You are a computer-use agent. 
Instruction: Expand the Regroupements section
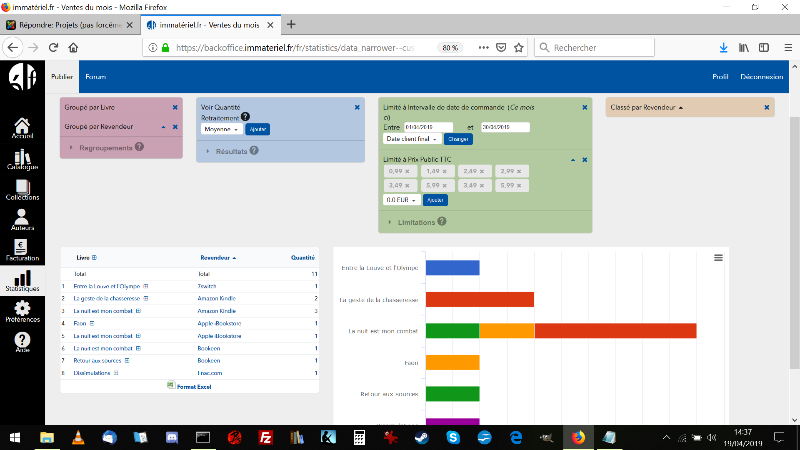coord(106,147)
